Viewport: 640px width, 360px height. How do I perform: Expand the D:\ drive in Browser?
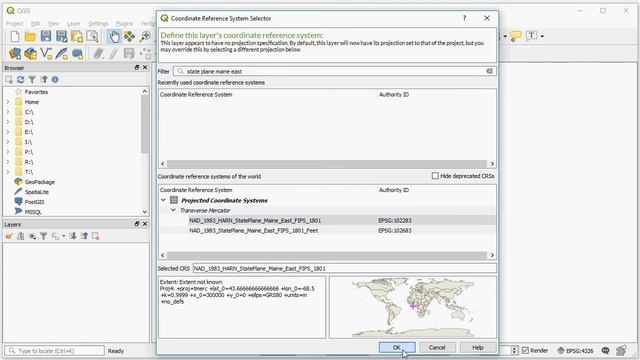[8, 122]
